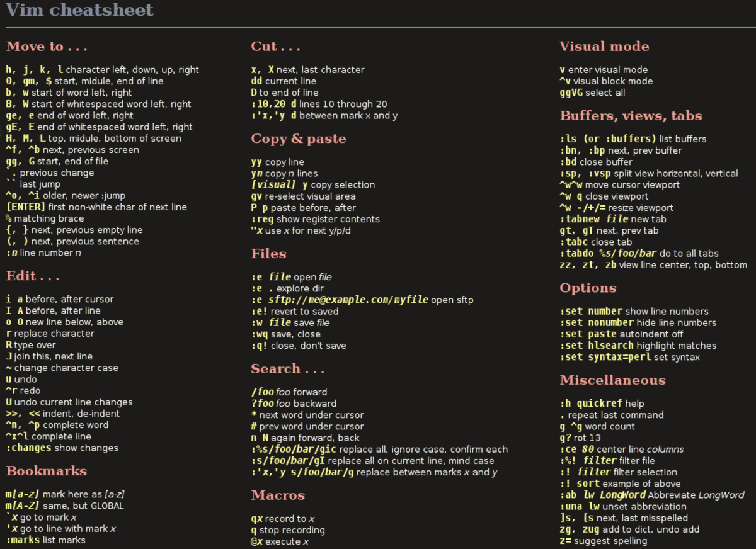This screenshot has height=549, width=756.
Task: Select the "J join this, next line" line
Action: [49, 356]
